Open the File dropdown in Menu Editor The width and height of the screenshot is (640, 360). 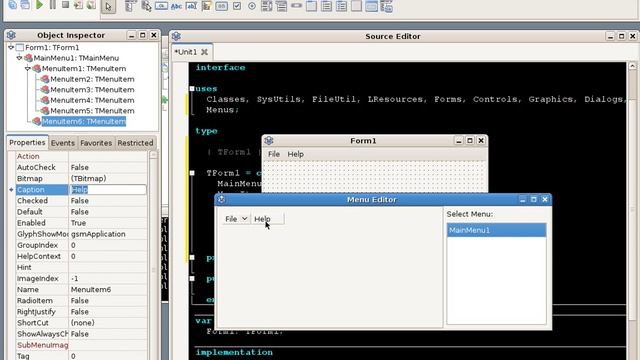tap(244, 219)
